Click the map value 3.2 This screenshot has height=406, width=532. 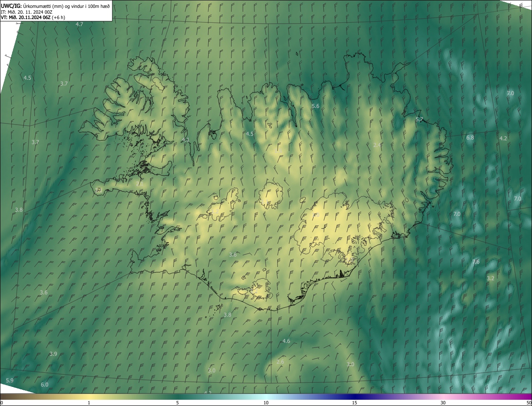tap(490, 278)
